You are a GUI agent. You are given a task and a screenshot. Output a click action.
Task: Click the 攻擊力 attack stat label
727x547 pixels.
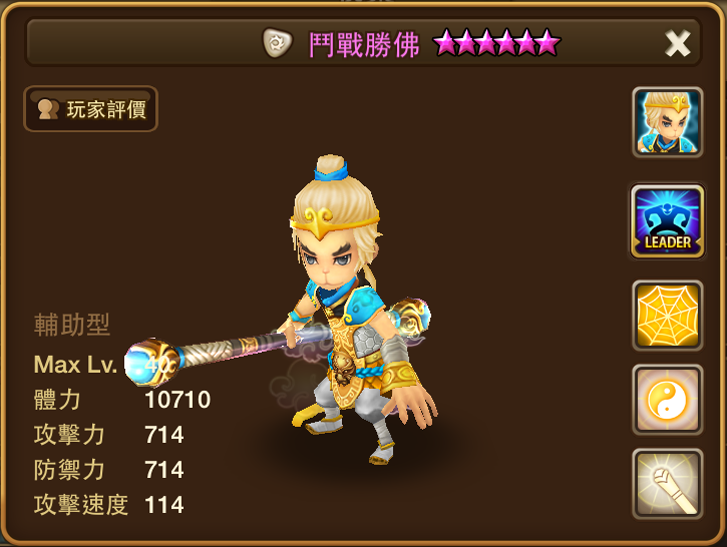[69, 435]
